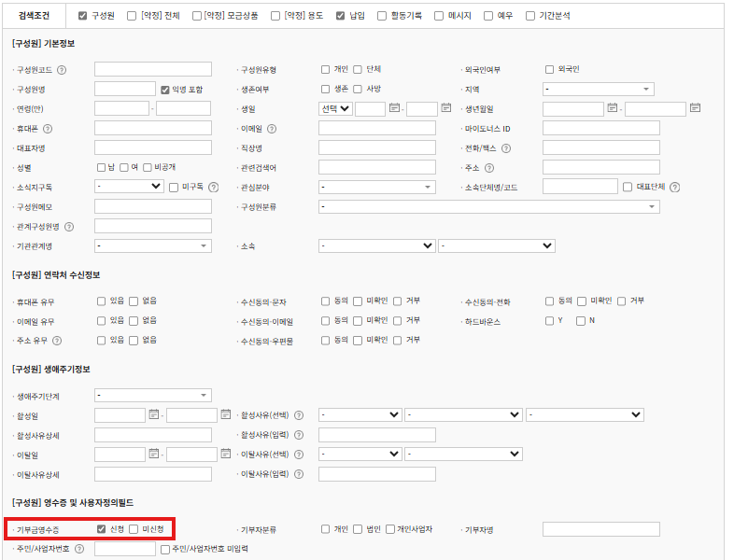Open the 기관관계명 dropdown
This screenshot has height=560, width=734.
click(x=152, y=246)
